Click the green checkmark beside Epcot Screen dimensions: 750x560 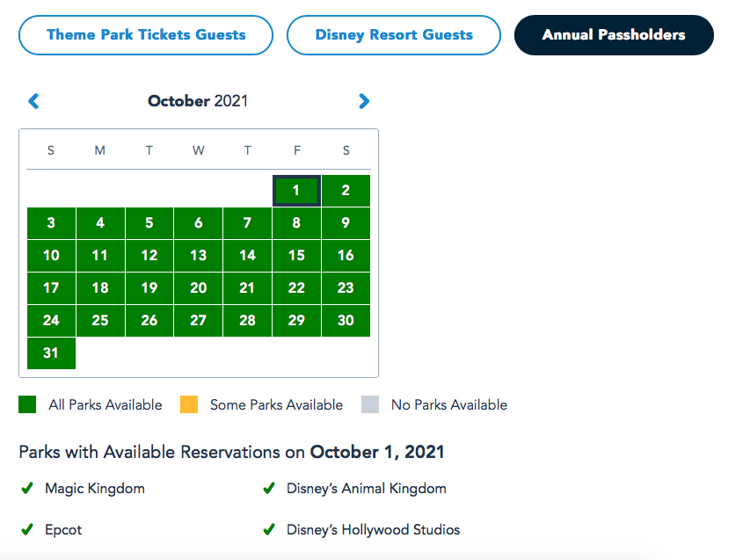pyautogui.click(x=27, y=530)
